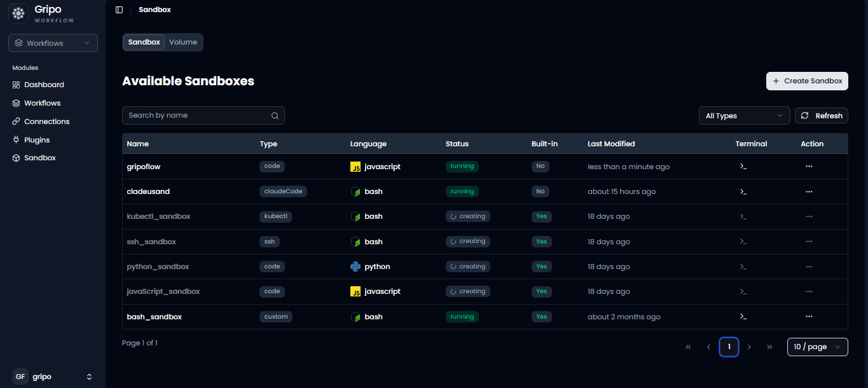Image resolution: width=868 pixels, height=388 pixels.
Task: Go to last page double-arrow
Action: pos(769,347)
